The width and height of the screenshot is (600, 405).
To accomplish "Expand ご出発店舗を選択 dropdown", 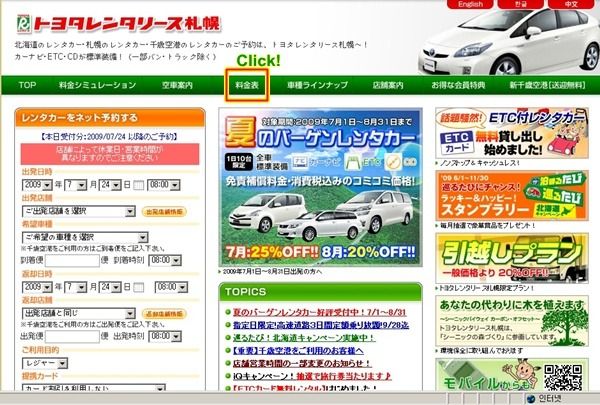I will point(79,211).
